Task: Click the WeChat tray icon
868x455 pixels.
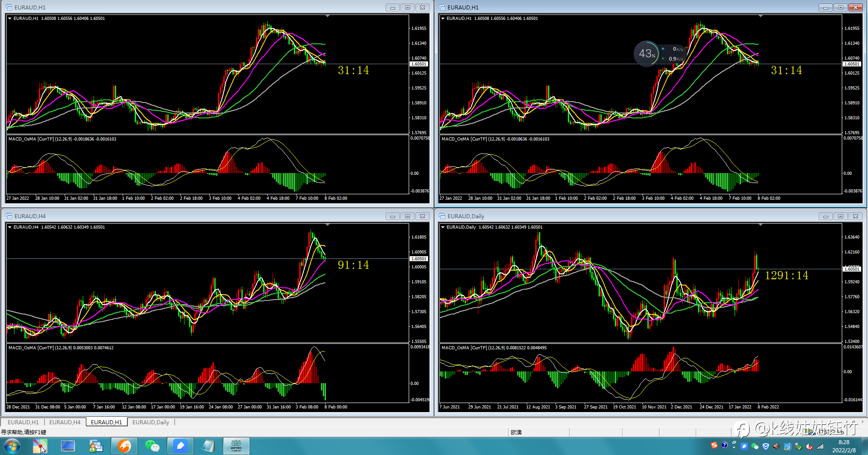Action: pyautogui.click(x=755, y=446)
